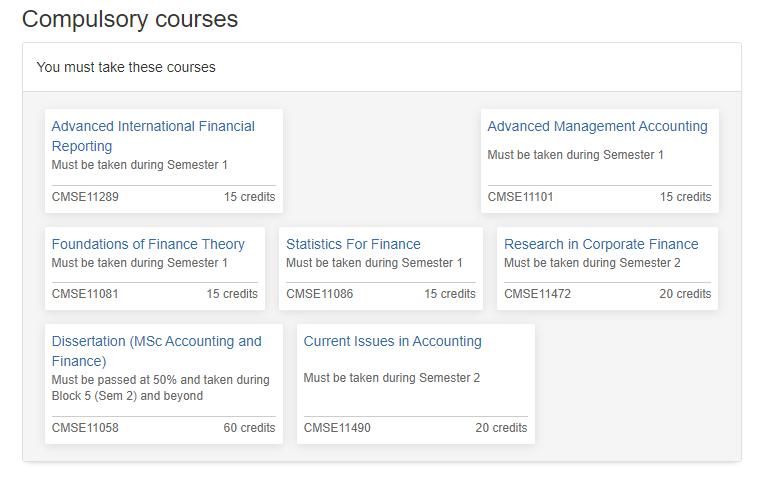
Task: Click the 'You must take these courses' text
Action: pos(126,68)
